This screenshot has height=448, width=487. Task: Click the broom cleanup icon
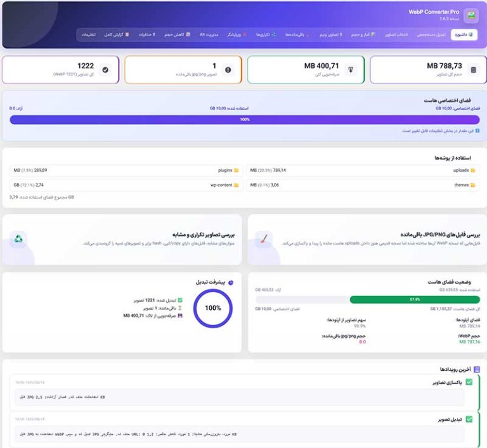264,239
